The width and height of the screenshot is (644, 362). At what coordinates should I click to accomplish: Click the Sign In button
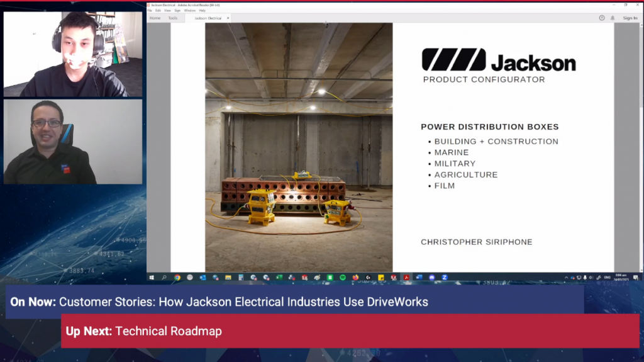pos(630,18)
